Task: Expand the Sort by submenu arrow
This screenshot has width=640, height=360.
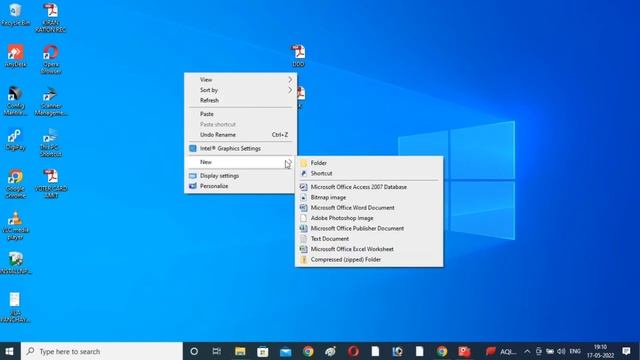Action: [x=290, y=90]
